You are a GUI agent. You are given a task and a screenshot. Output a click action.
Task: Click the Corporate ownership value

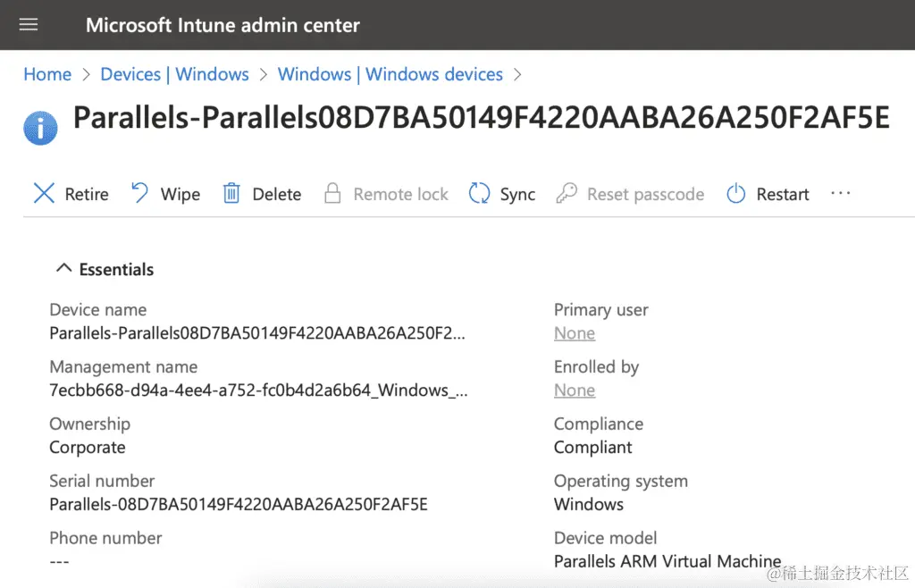pos(88,448)
